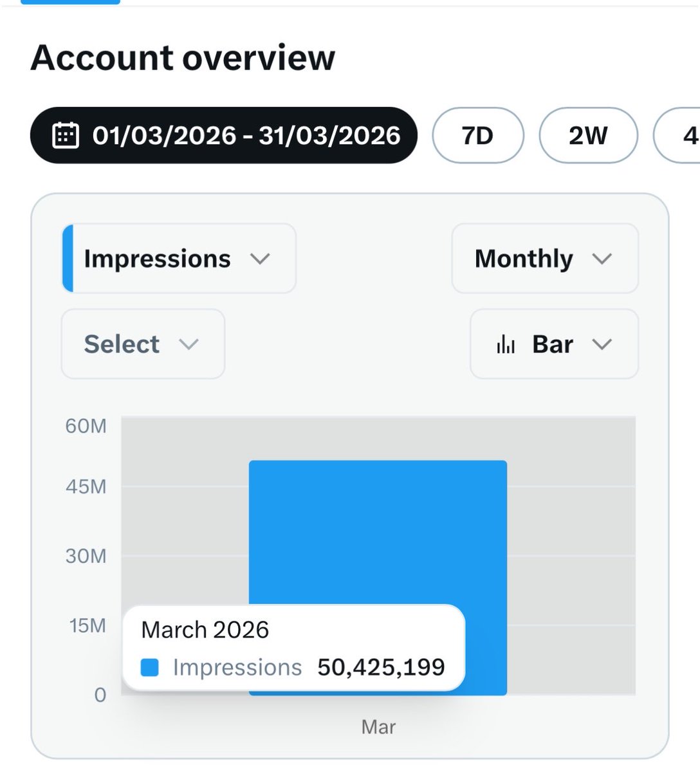Click the blue Impressions legend square in tooltip
The width and height of the screenshot is (700, 772).
coord(149,668)
